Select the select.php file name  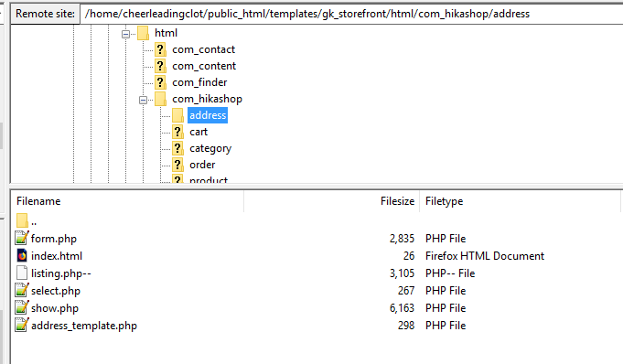pyautogui.click(x=56, y=291)
